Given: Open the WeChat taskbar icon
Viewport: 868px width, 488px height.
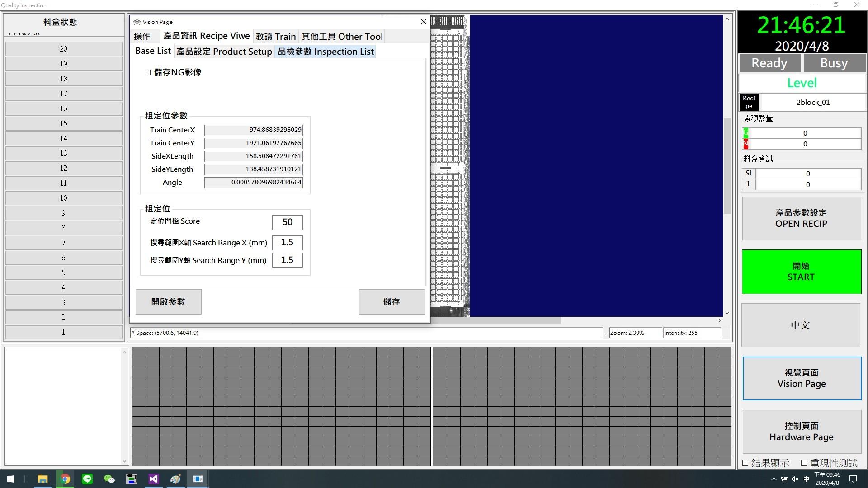Looking at the screenshot, I should 109,479.
